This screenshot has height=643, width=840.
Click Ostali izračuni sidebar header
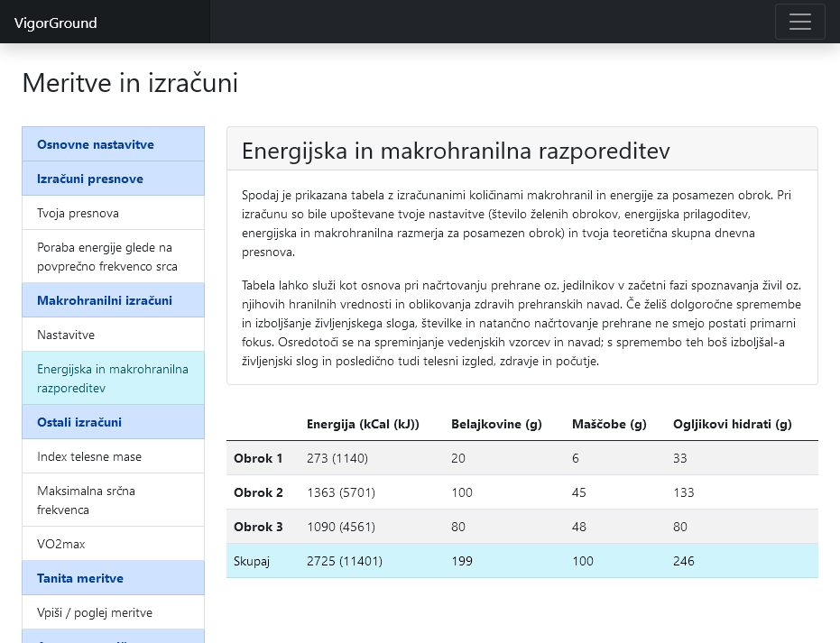79,422
